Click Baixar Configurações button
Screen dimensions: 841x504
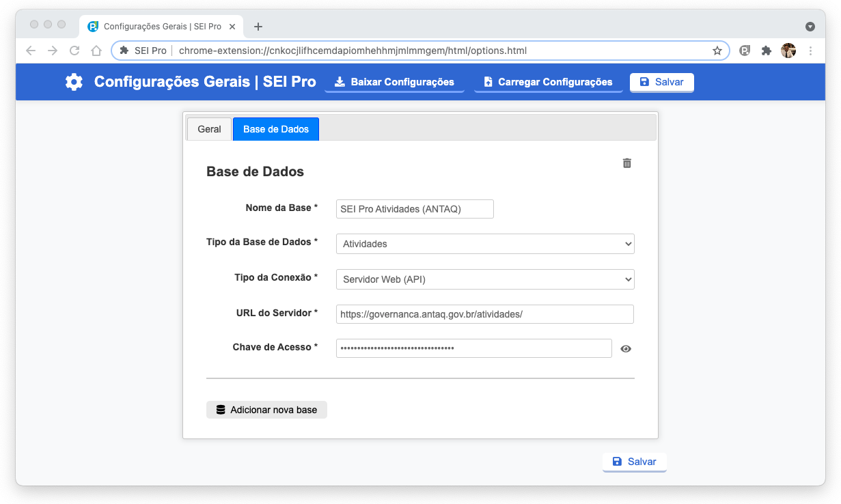tap(394, 82)
